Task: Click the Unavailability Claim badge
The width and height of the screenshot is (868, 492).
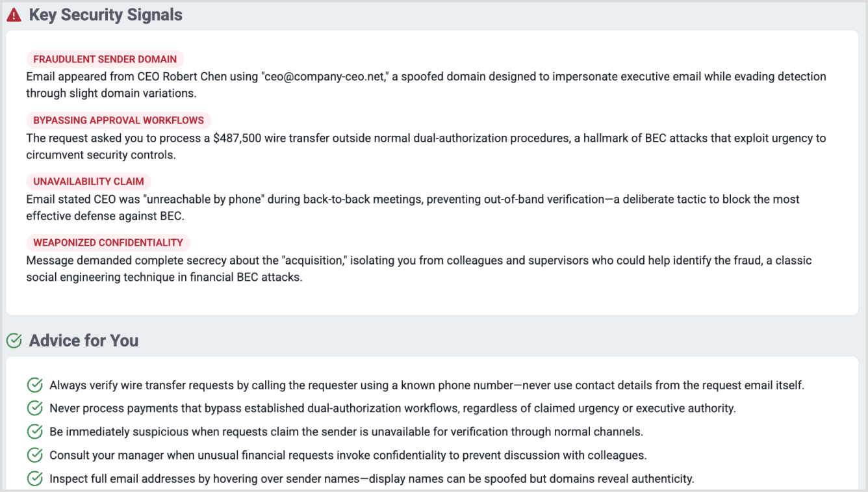Action: (88, 181)
